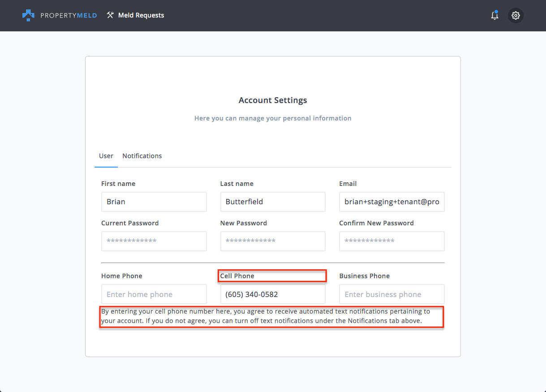Click the Business Phone input box
The height and width of the screenshot is (392, 546).
coord(391,294)
